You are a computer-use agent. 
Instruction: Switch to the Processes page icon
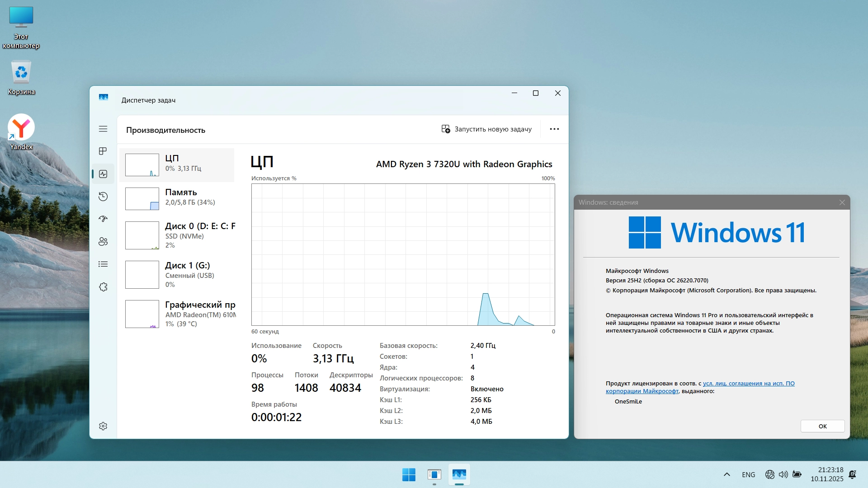point(103,151)
